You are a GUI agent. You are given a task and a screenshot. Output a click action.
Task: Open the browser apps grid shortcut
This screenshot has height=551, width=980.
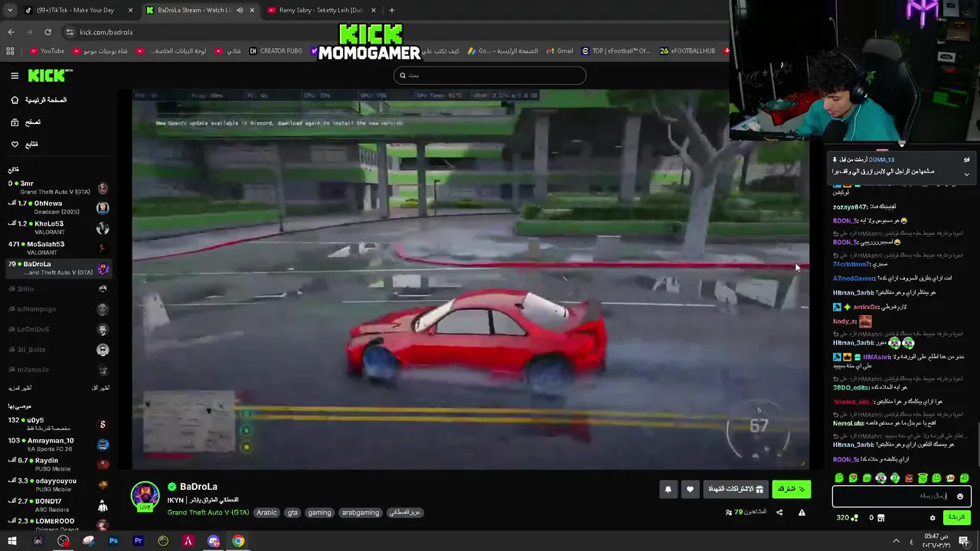point(10,51)
